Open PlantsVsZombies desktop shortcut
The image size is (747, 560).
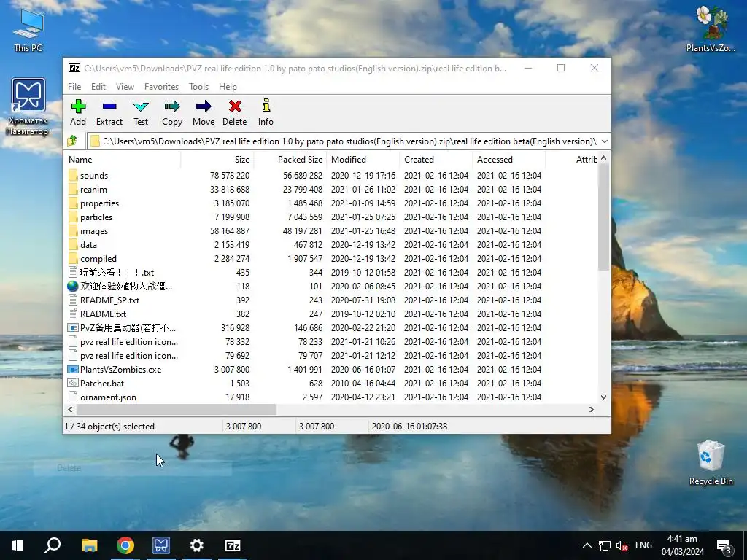(711, 28)
